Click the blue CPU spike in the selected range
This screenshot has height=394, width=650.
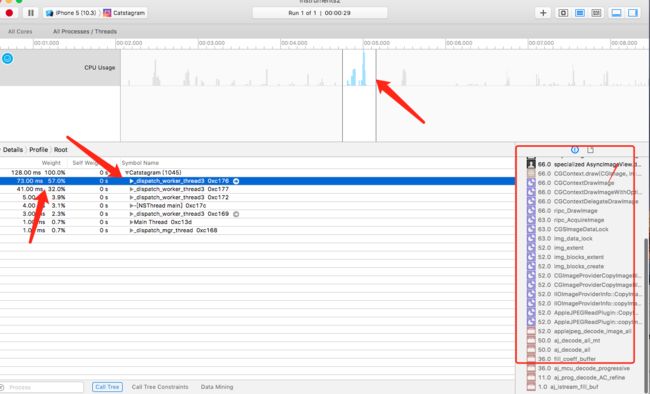[x=364, y=68]
